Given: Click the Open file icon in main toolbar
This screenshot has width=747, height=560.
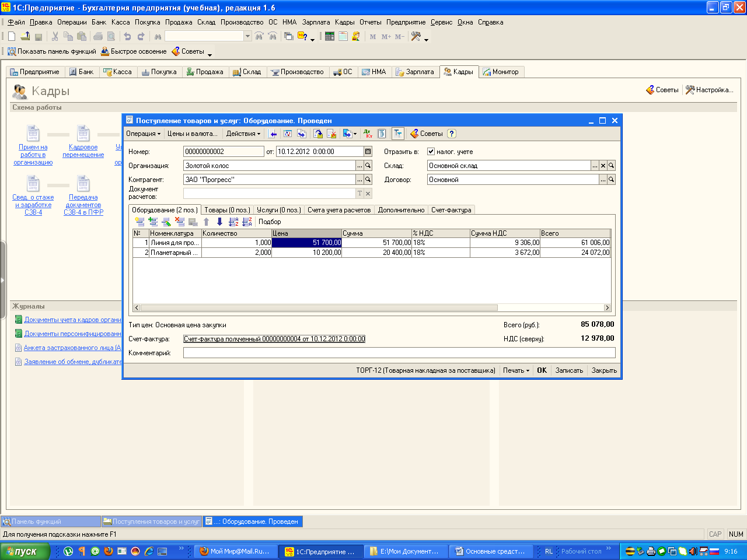Looking at the screenshot, I should click(x=25, y=36).
